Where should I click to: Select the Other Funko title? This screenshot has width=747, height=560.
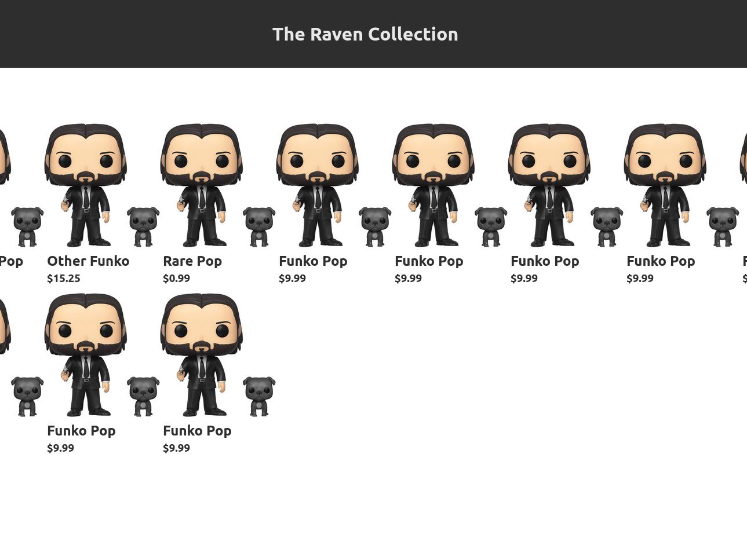coord(88,261)
